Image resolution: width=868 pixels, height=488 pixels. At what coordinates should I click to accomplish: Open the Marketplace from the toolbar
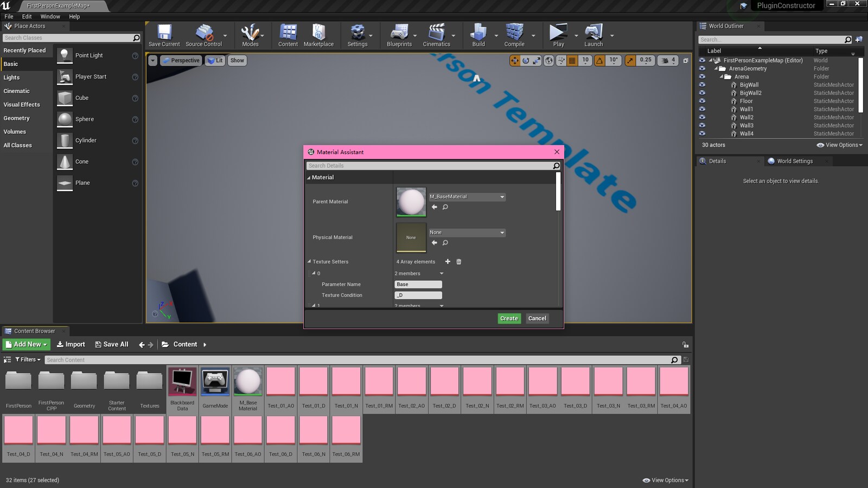pos(318,35)
